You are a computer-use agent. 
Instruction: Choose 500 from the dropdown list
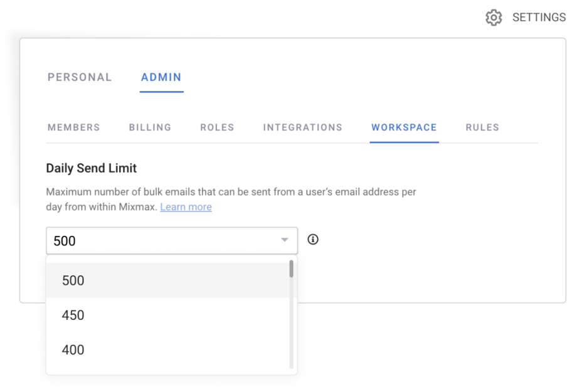[73, 280]
